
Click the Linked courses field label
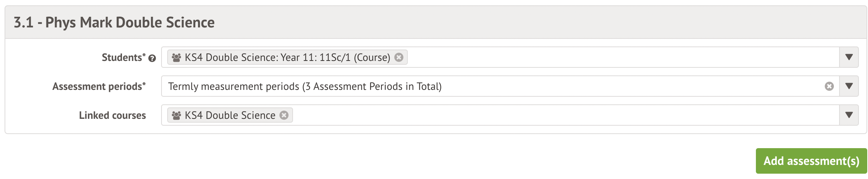[112, 115]
